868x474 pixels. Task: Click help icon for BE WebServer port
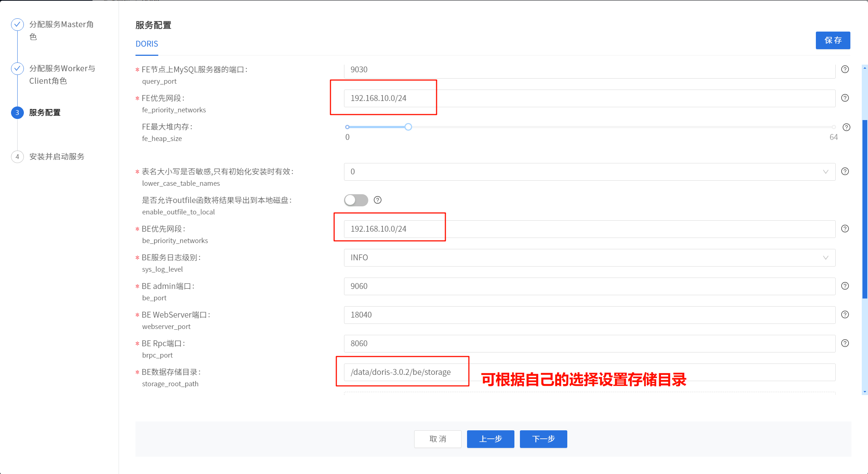[x=845, y=315]
